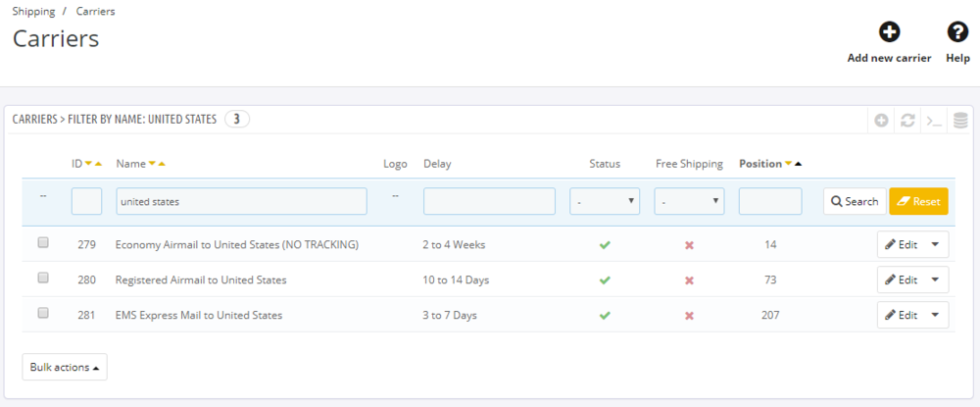The width and height of the screenshot is (980, 407).
Task: Select checkbox for carrier ID 279
Action: 43,243
